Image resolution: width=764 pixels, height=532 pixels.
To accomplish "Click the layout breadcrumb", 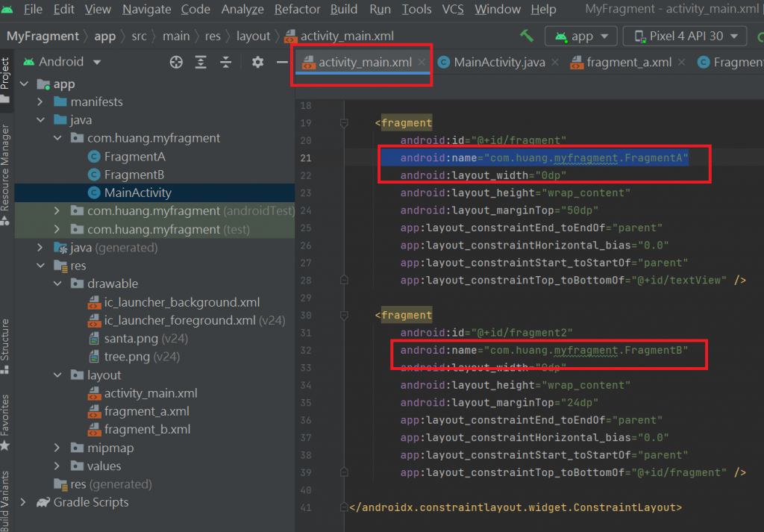I will 253,36.
